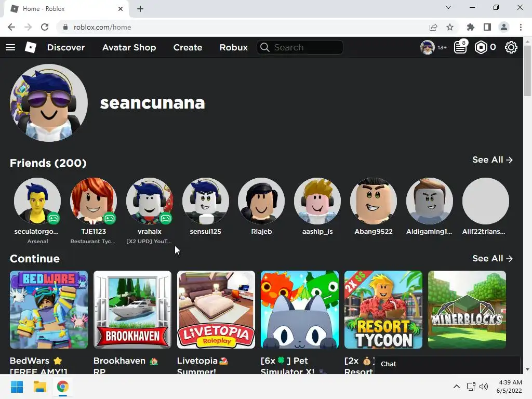Go forward in browser history
532x399 pixels.
tap(28, 27)
